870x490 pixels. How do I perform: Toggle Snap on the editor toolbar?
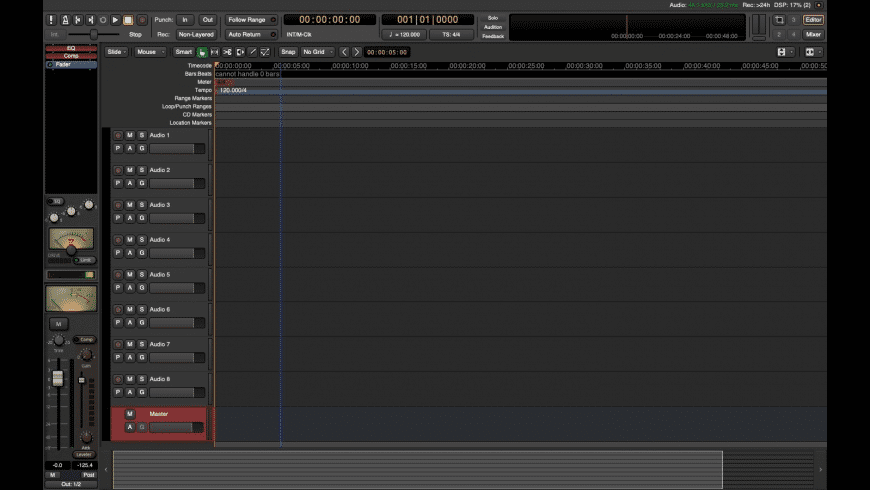[x=288, y=52]
